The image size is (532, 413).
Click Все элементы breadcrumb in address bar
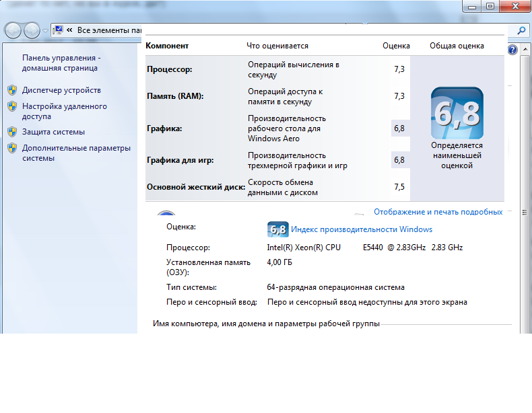109,30
